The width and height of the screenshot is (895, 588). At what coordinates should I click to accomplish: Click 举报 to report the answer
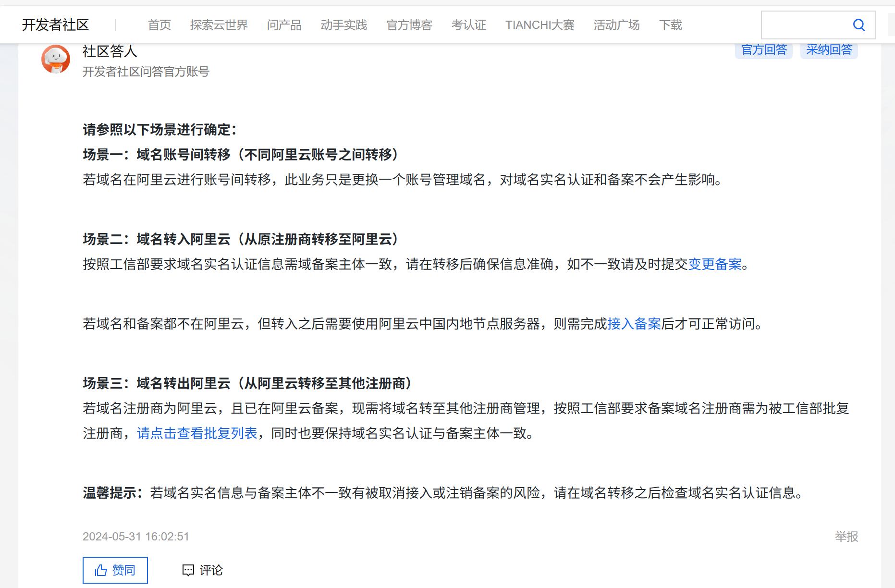[x=846, y=537]
